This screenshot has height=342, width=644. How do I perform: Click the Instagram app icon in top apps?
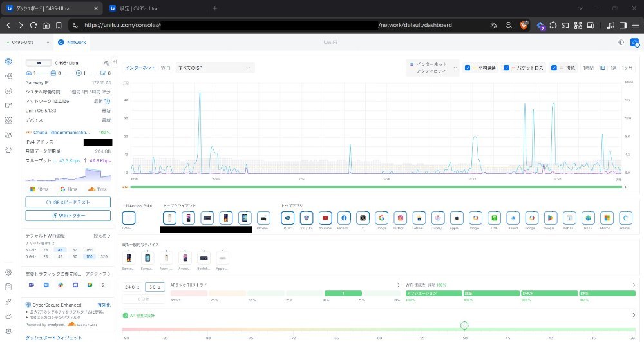(x=401, y=218)
